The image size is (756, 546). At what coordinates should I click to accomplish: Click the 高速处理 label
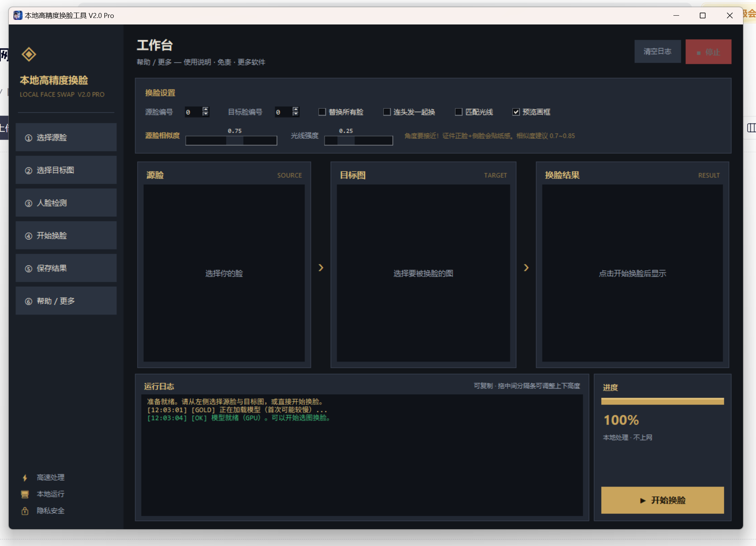[x=50, y=478]
